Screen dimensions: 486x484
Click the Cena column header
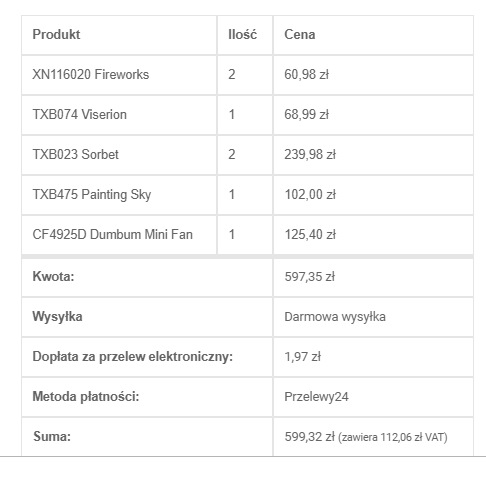click(x=300, y=35)
